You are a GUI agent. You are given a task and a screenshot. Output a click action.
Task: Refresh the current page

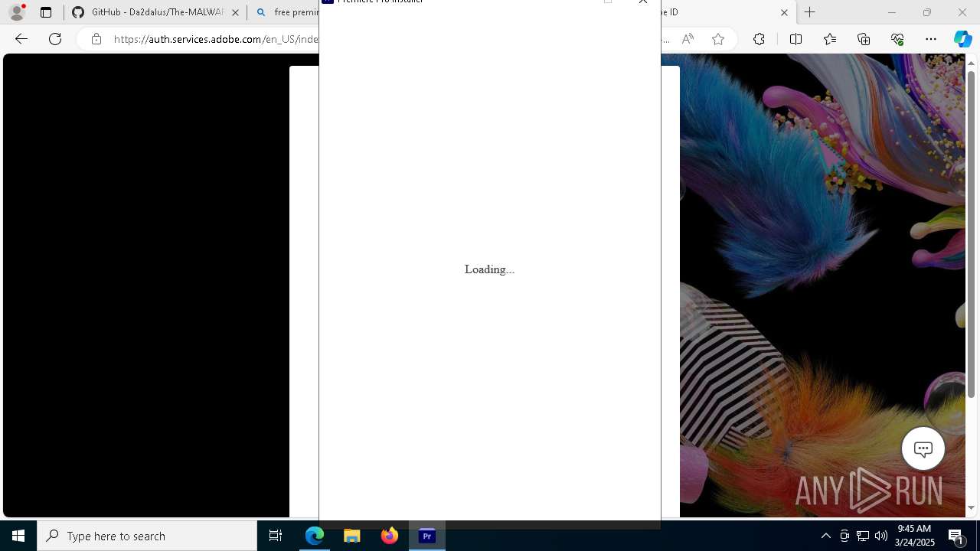[55, 39]
